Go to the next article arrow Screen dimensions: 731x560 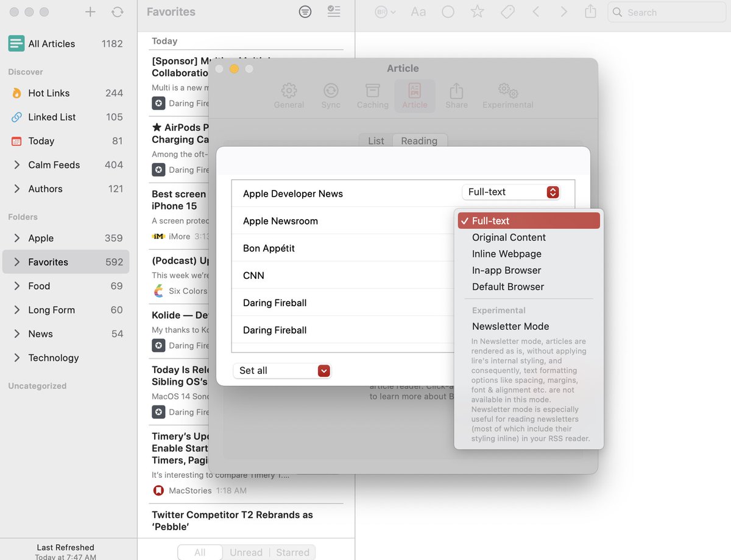[564, 12]
